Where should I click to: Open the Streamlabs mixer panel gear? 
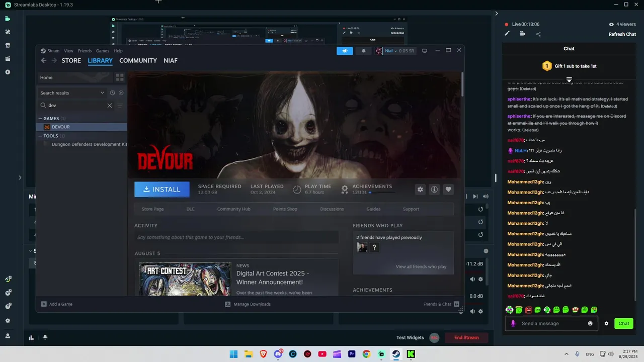click(486, 251)
